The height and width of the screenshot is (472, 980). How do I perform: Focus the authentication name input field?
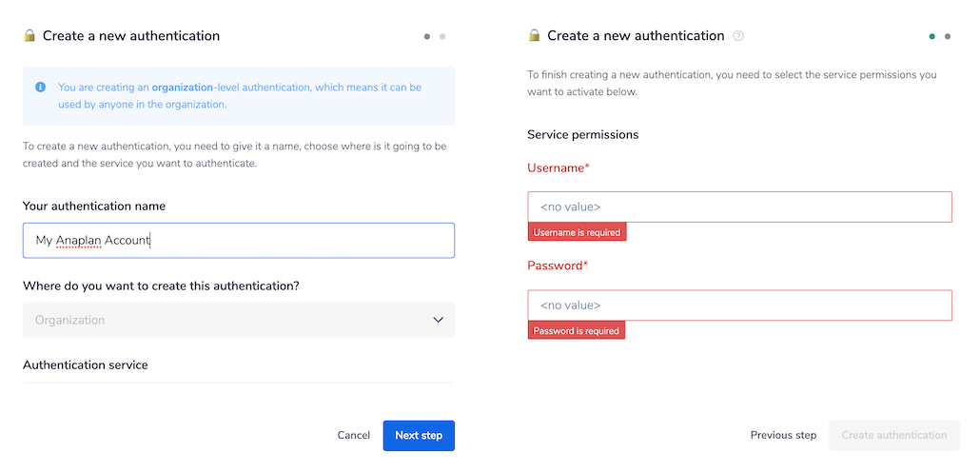pos(238,241)
